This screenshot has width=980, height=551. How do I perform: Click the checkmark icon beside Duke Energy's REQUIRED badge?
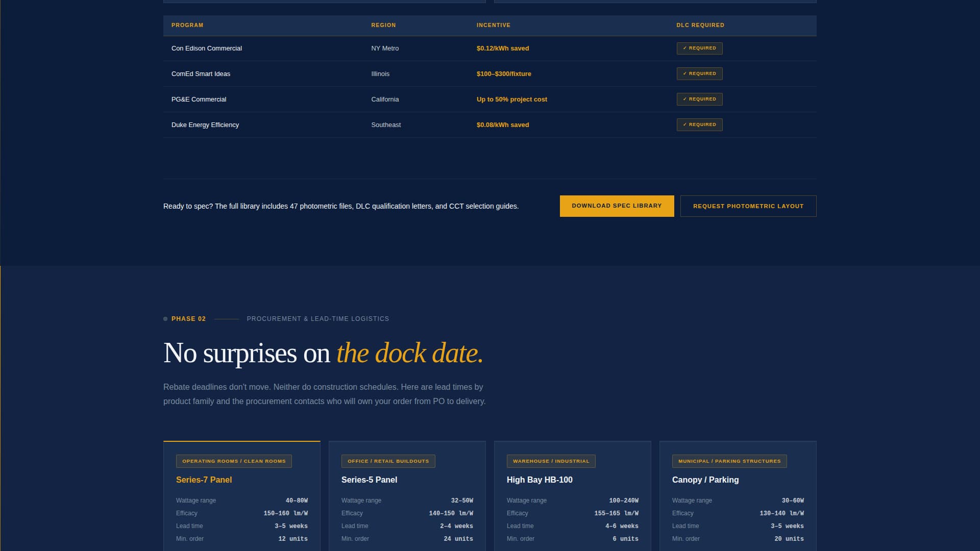(684, 124)
